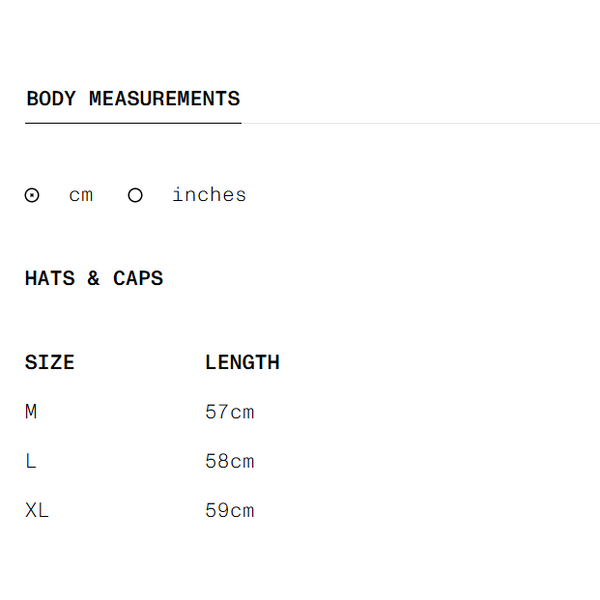600x600 pixels.
Task: Select size M in the table
Action: (31, 412)
